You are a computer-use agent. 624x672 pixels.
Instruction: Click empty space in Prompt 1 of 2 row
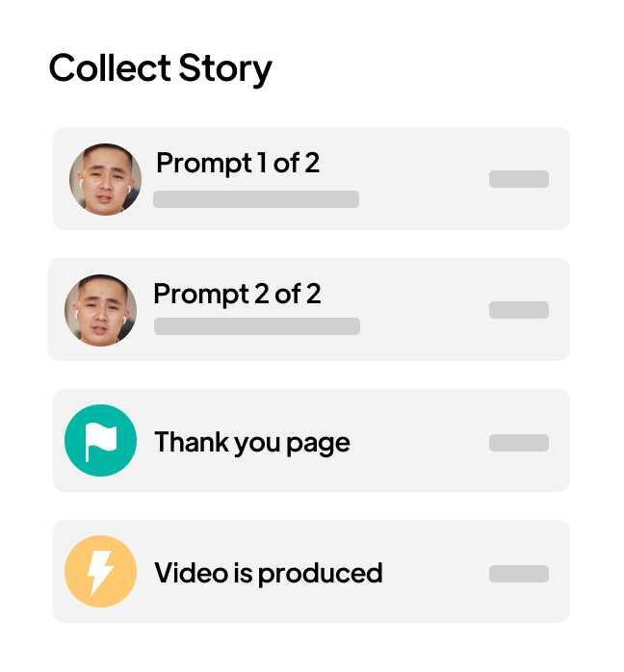coord(424,179)
